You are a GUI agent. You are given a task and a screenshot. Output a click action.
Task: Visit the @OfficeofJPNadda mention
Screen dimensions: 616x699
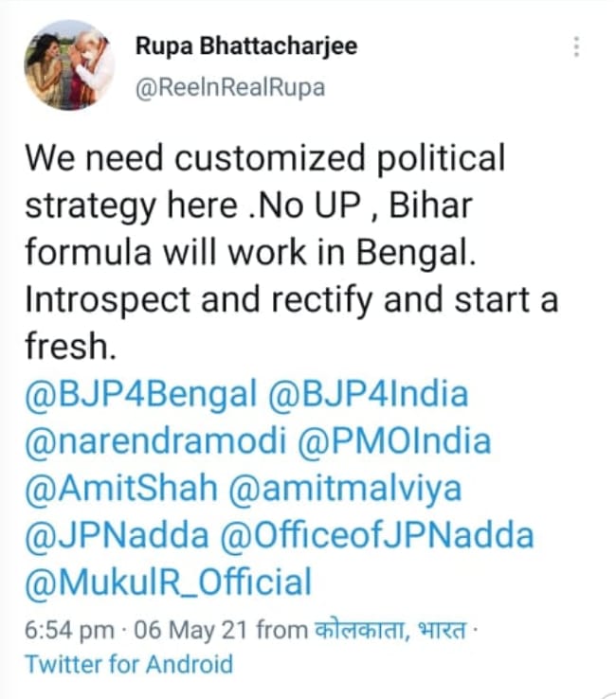[376, 535]
